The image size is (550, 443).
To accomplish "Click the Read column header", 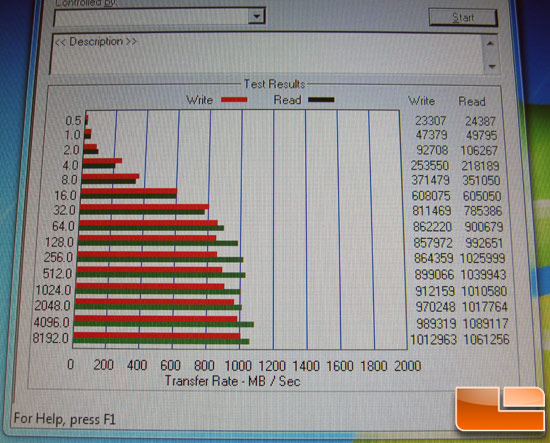I will point(472,101).
